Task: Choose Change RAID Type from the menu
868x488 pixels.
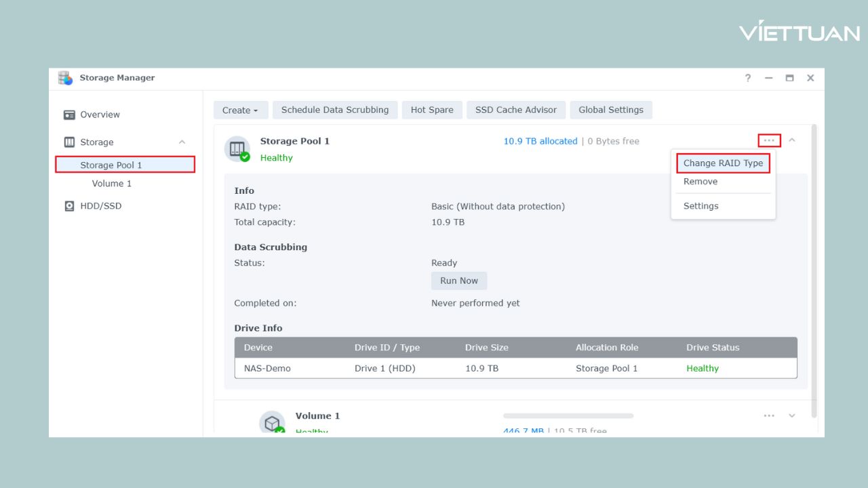Action: pos(723,163)
